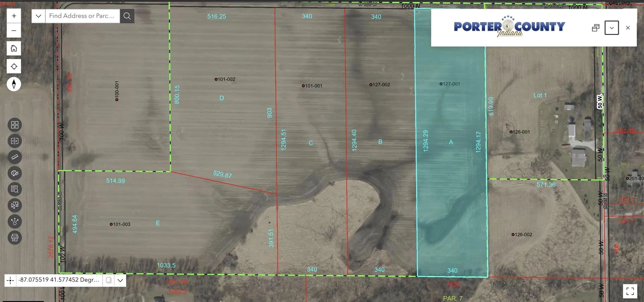Screen dimensions: 644x302
Task: Click the 391.51 dimension label
Action: tap(271, 238)
